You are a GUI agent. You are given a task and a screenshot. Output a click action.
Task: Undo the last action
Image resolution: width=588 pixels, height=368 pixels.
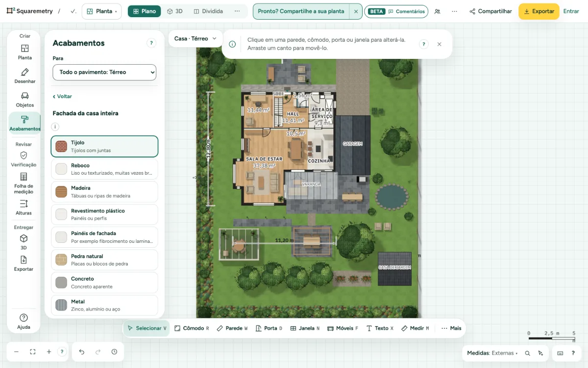click(82, 352)
